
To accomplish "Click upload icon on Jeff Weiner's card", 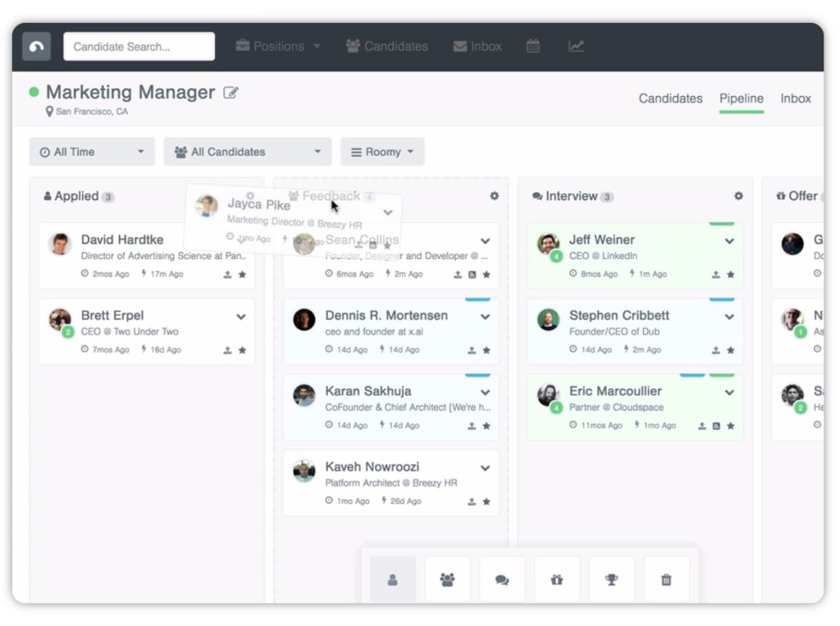I will [715, 274].
